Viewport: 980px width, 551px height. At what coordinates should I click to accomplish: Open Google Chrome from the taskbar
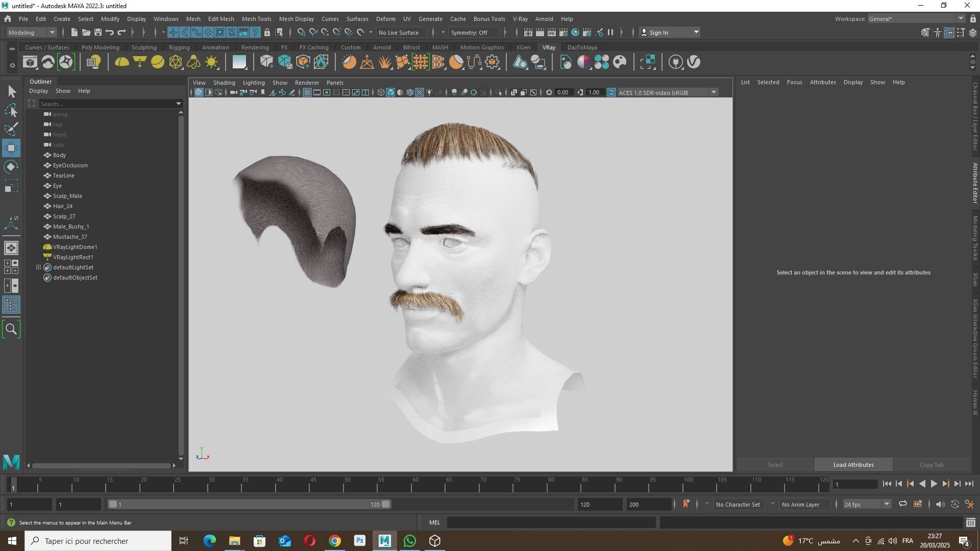335,541
